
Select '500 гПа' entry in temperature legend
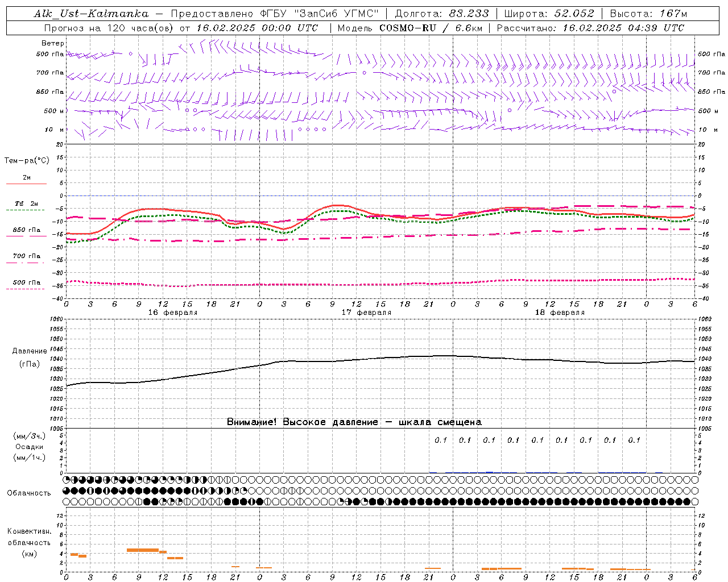[x=27, y=282]
